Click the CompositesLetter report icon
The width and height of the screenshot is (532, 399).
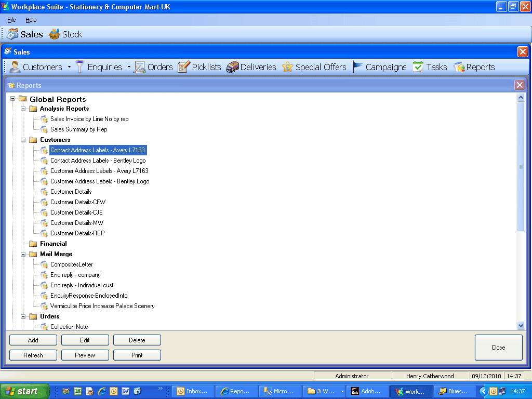point(44,264)
